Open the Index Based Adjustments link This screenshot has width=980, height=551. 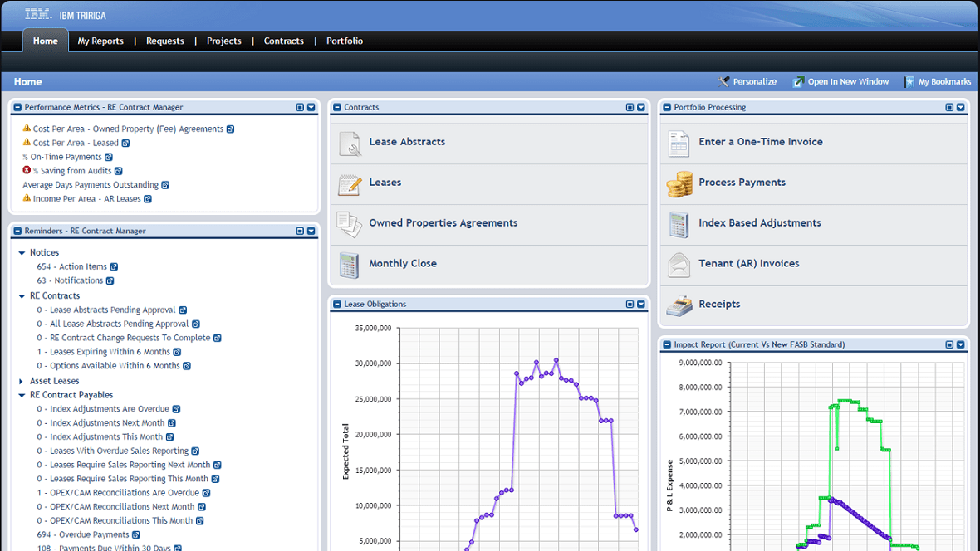click(760, 223)
